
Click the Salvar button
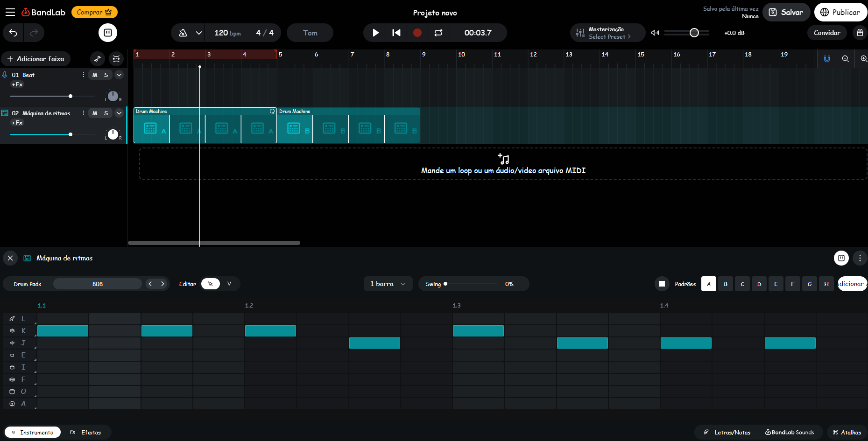786,12
